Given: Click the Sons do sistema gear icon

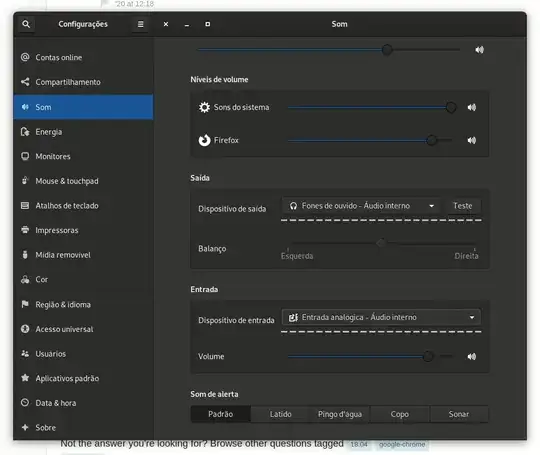Looking at the screenshot, I should point(204,107).
